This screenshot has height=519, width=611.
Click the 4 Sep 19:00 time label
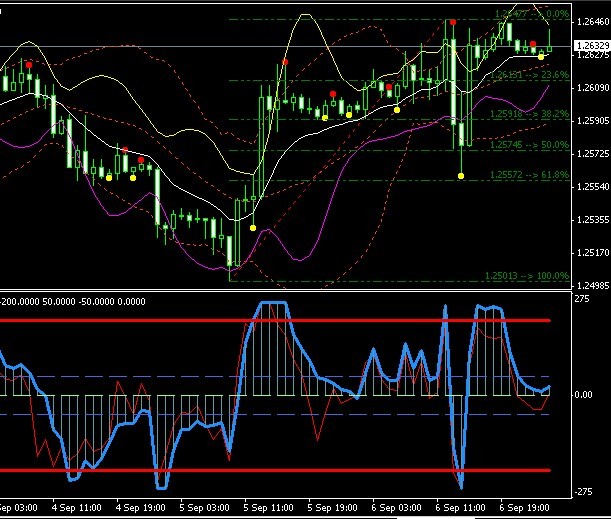(x=141, y=508)
